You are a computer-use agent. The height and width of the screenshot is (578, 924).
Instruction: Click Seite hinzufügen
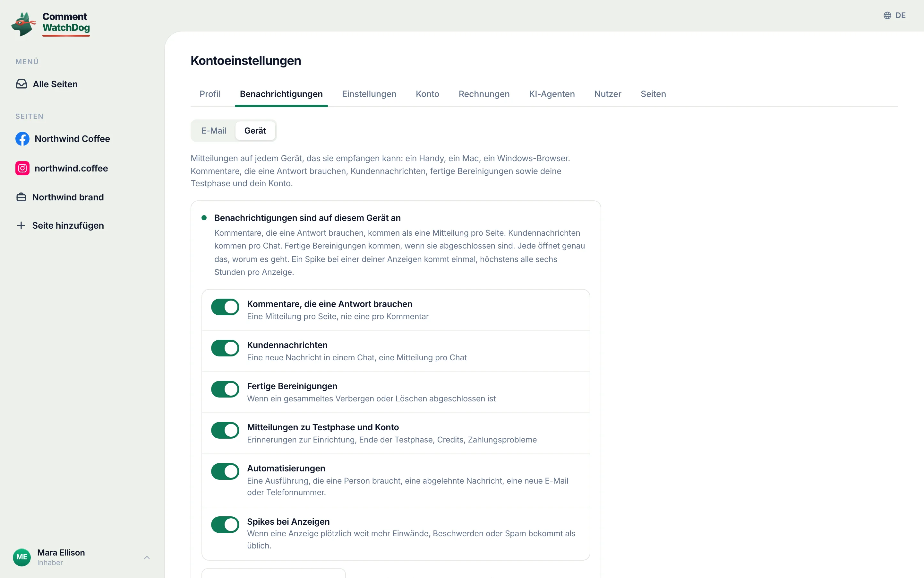click(x=60, y=225)
